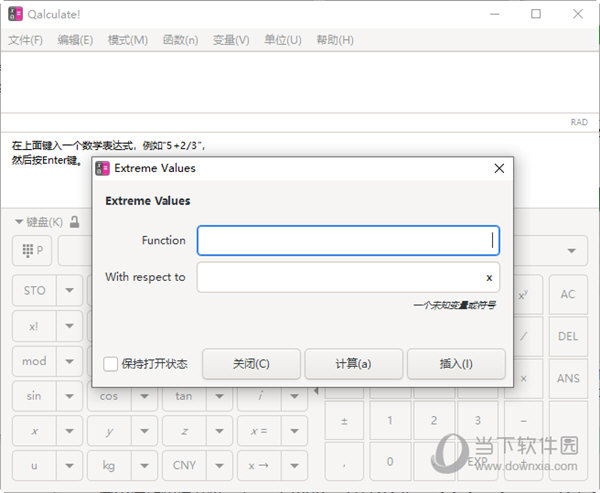
Task: Click the ± sign button
Action: [x=344, y=421]
